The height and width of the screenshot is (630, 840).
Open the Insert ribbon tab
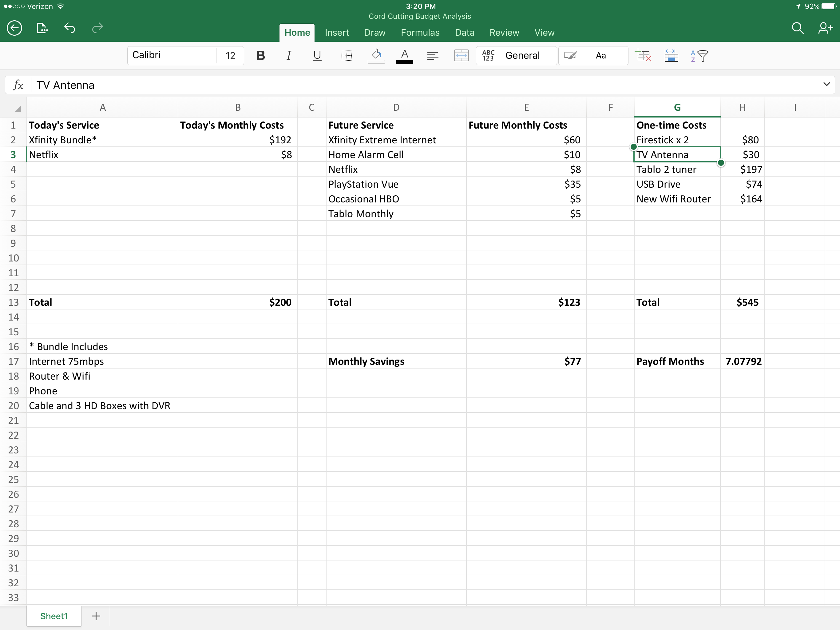click(336, 33)
